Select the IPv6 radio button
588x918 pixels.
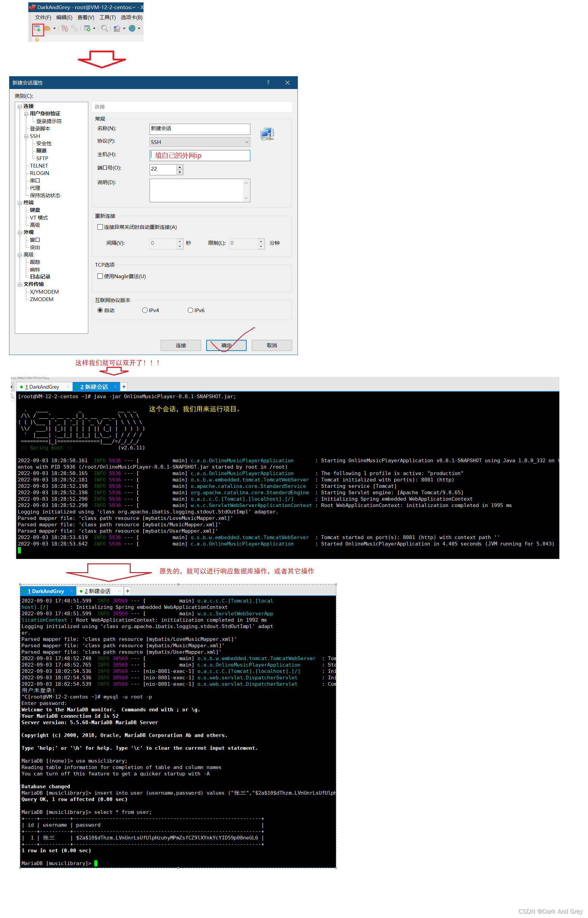pyautogui.click(x=190, y=310)
